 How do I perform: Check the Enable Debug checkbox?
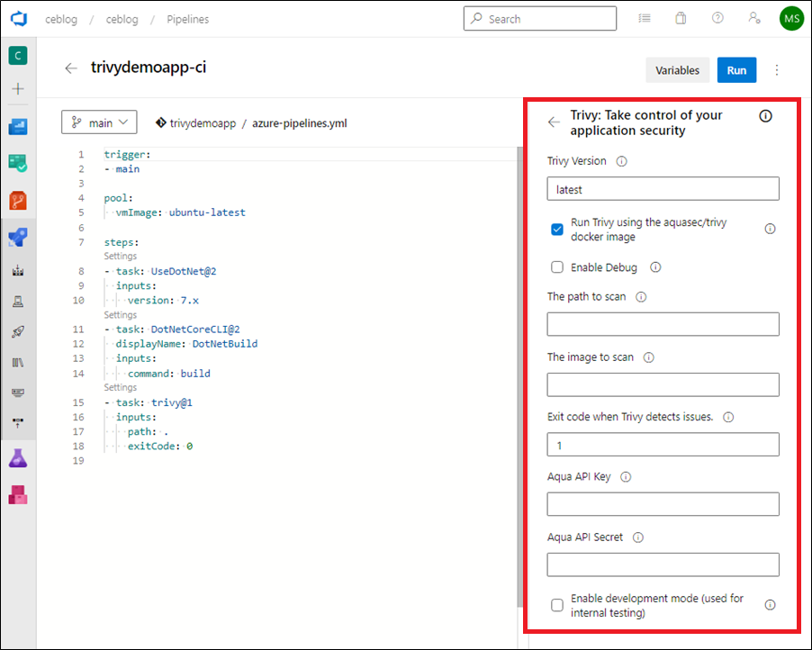tap(557, 267)
